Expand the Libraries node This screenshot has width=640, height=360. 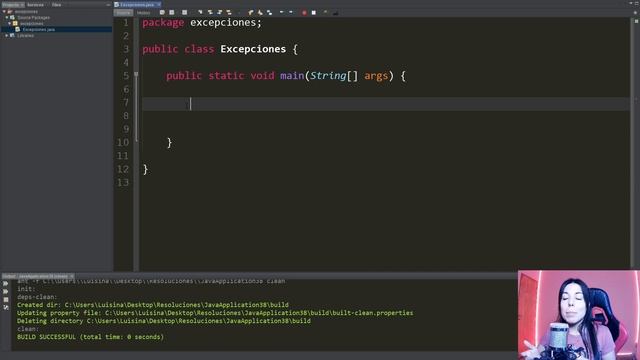(x=7, y=36)
